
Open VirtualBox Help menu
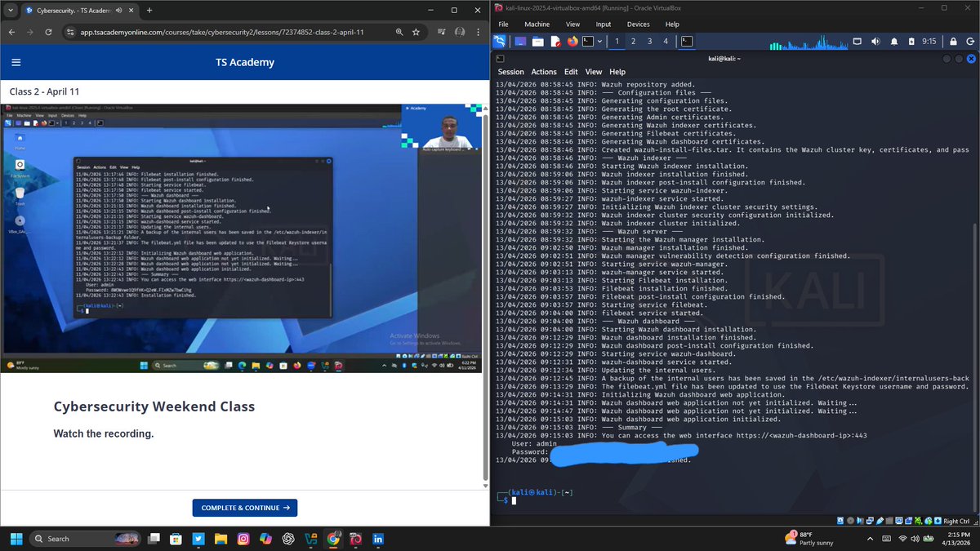tap(672, 24)
